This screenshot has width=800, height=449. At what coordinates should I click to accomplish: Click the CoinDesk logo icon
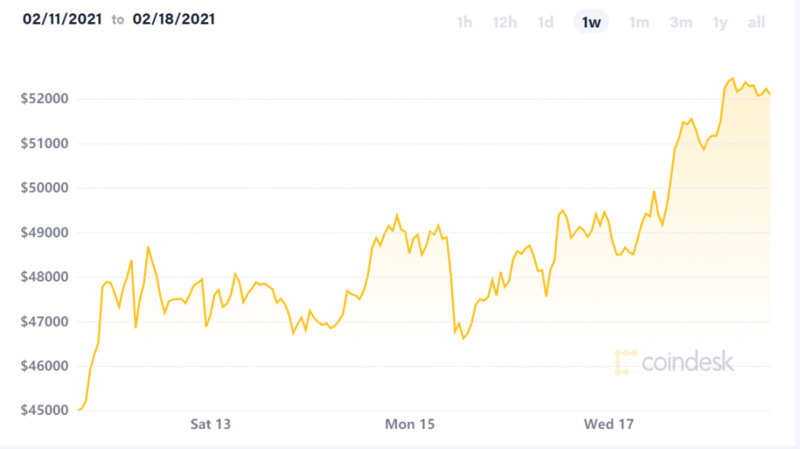click(x=626, y=362)
